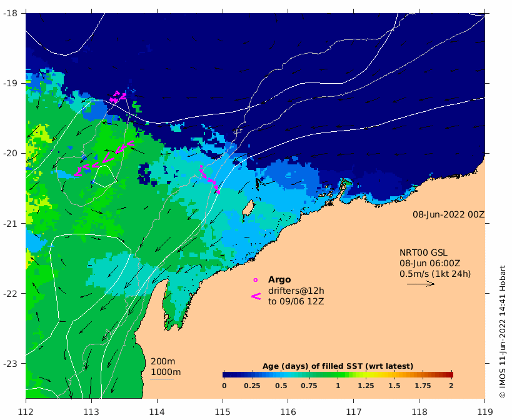Click the black velocity scale arrow in legend

pos(421,284)
